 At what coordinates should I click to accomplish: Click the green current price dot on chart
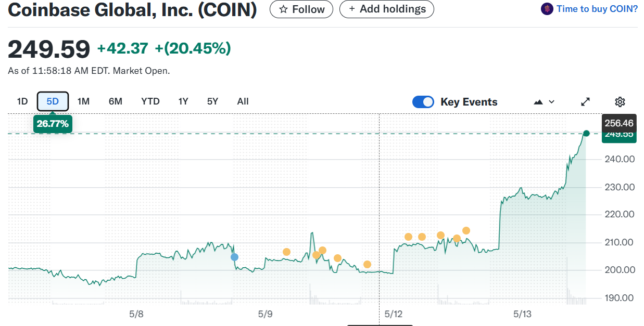(x=586, y=134)
